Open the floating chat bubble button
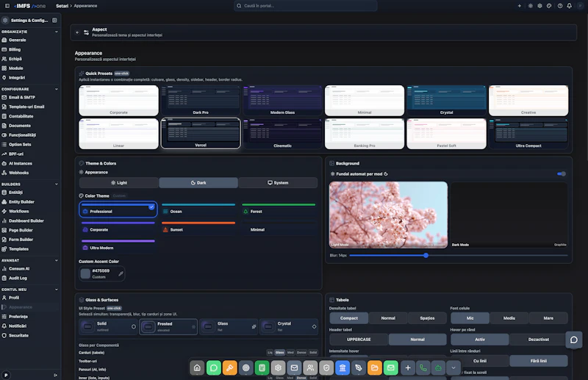The image size is (588, 380). point(574,340)
